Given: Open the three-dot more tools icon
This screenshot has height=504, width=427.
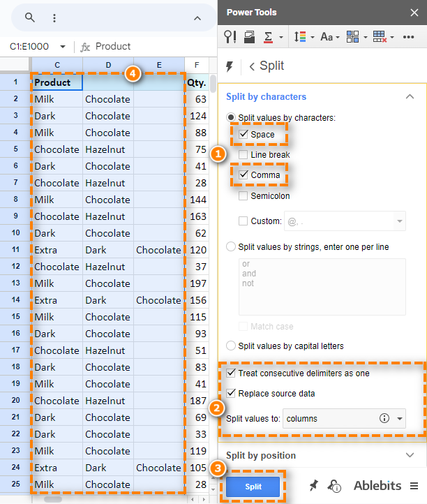Looking at the screenshot, I should (x=408, y=37).
